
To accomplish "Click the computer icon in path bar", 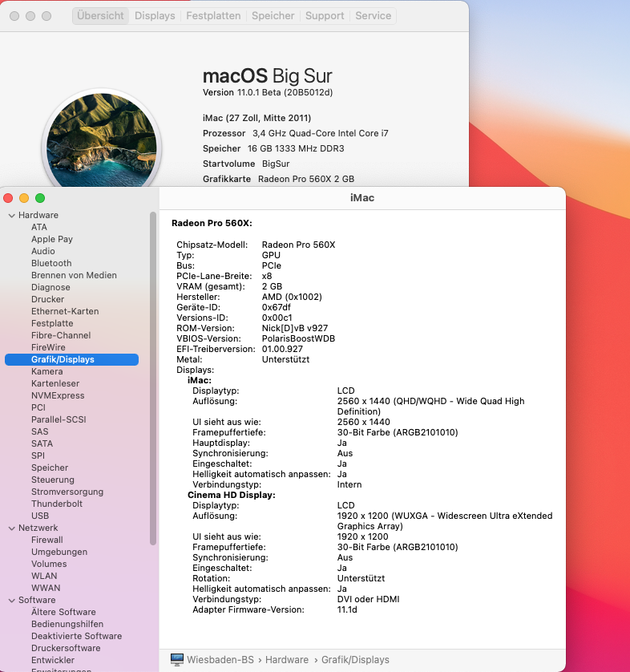I will click(177, 660).
